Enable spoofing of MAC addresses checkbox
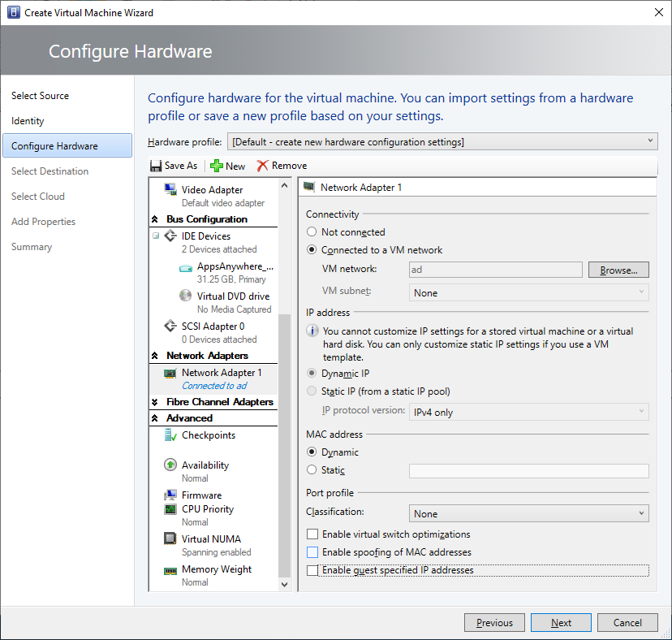 [312, 552]
